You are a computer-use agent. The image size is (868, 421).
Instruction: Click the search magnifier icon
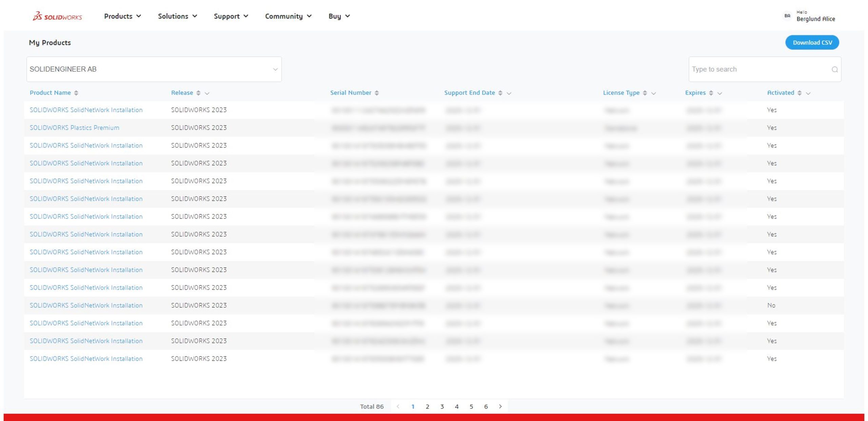click(834, 69)
